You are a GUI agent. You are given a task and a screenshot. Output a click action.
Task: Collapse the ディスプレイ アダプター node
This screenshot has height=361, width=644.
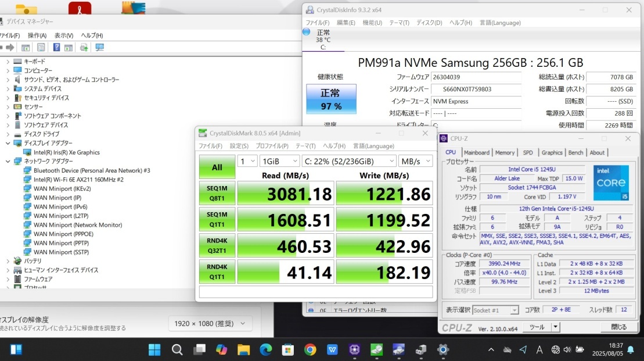tap(8, 143)
